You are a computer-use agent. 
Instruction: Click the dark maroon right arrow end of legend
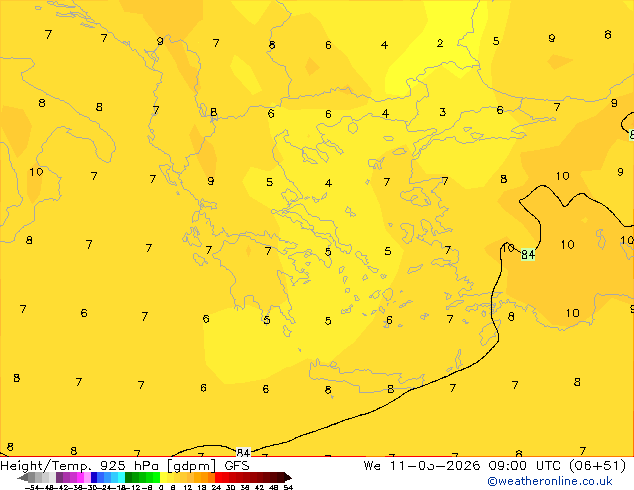288,477
